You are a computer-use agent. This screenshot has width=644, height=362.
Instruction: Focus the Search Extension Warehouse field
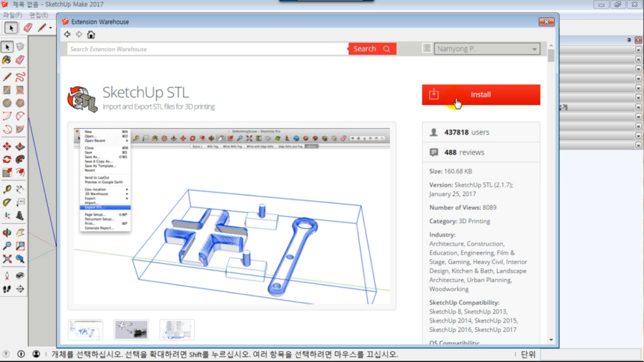[x=208, y=49]
